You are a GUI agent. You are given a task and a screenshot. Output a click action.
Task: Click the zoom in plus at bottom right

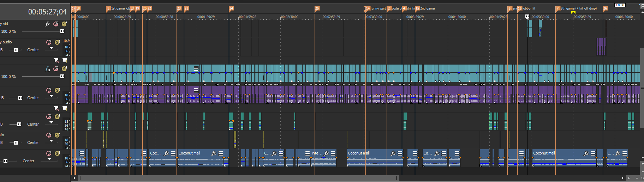click(628, 178)
